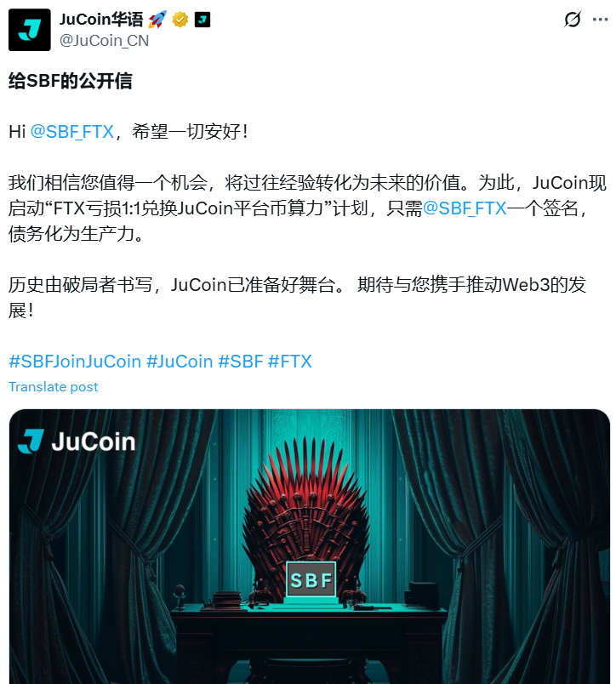The image size is (616, 684).
Task: Click the gold verified badge
Action: pos(180,20)
